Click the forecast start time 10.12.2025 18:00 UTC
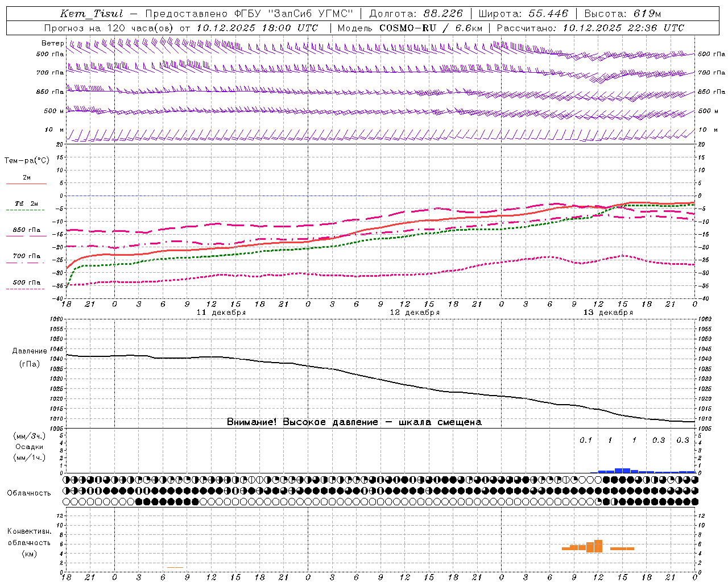The height and width of the screenshot is (582, 728). (x=257, y=28)
